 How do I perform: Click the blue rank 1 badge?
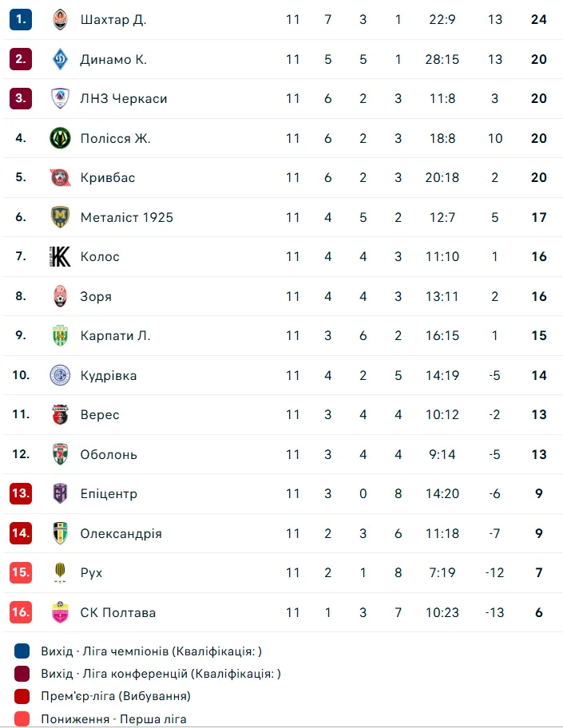click(x=21, y=19)
